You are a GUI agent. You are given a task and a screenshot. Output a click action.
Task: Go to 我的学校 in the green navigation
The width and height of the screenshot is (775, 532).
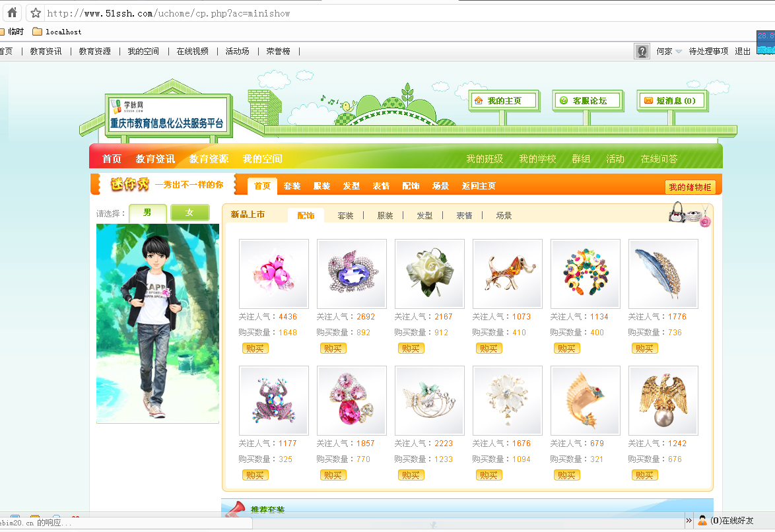click(537, 158)
